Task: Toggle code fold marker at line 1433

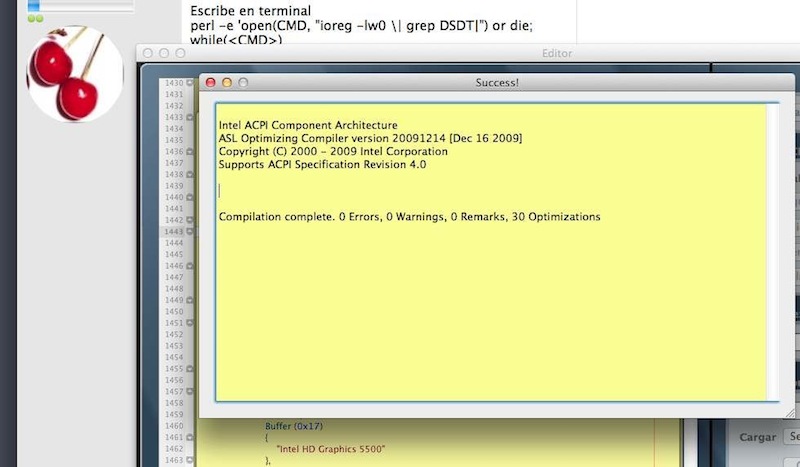Action: coord(189,117)
